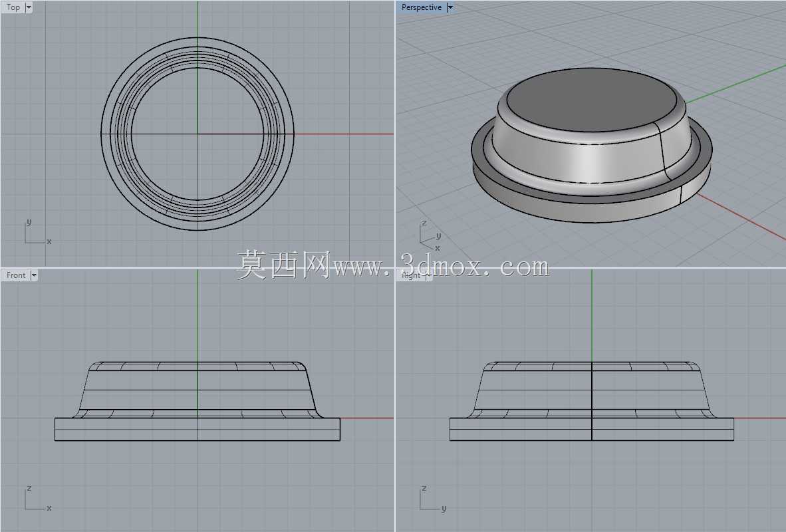The image size is (786, 532).
Task: Click the Top viewport title label
Action: (13, 7)
